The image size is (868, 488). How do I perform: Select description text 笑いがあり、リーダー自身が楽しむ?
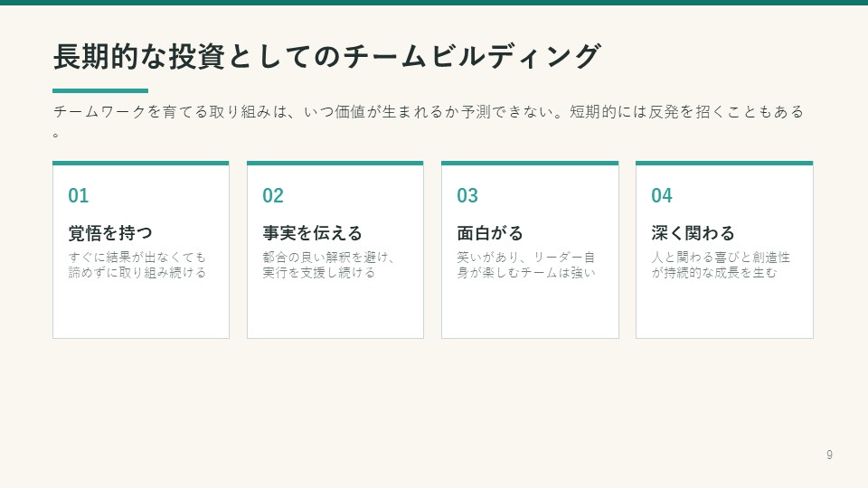tap(526, 265)
